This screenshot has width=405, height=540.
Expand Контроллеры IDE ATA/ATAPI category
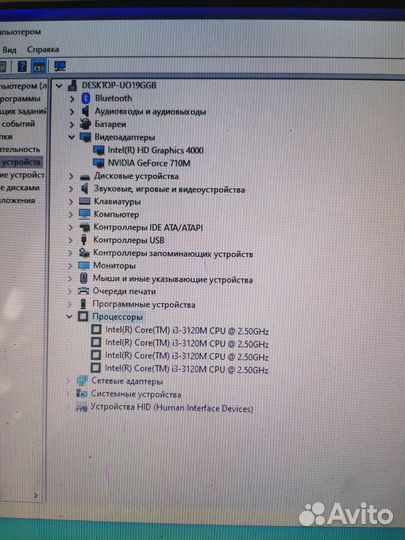point(71,228)
